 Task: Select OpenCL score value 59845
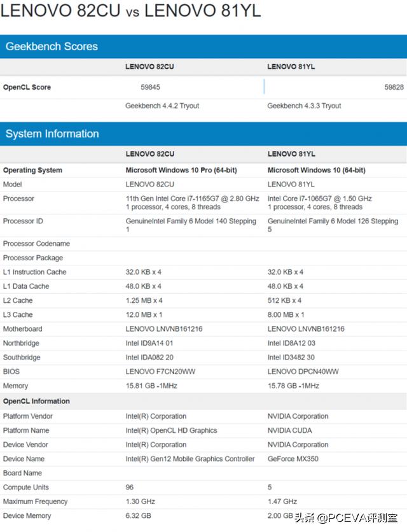[x=150, y=87]
